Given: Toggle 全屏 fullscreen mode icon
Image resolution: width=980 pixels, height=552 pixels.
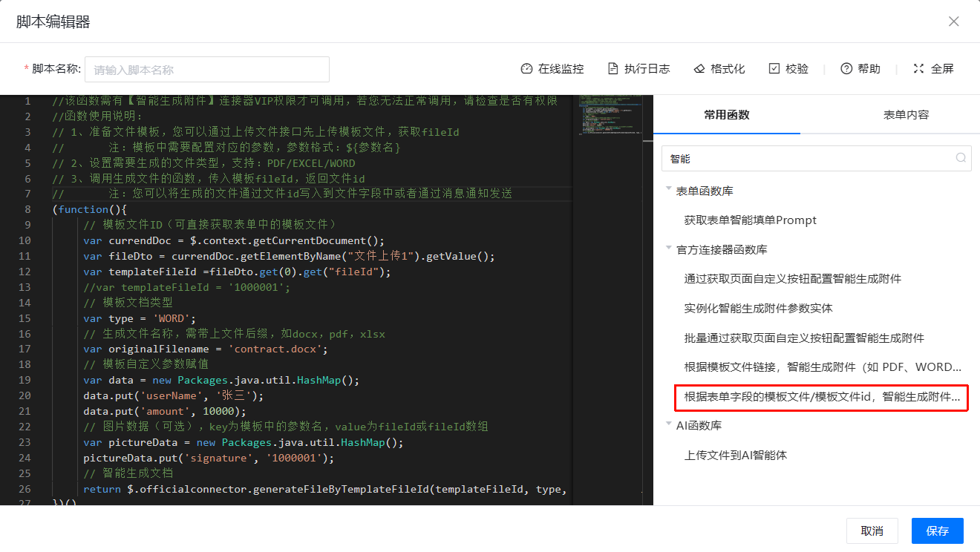Looking at the screenshot, I should (x=919, y=69).
